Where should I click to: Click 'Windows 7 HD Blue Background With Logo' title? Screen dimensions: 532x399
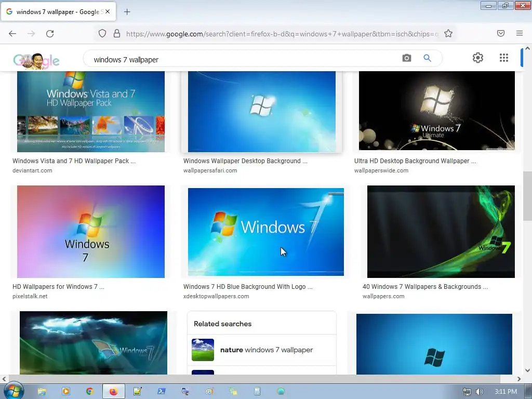point(248,287)
